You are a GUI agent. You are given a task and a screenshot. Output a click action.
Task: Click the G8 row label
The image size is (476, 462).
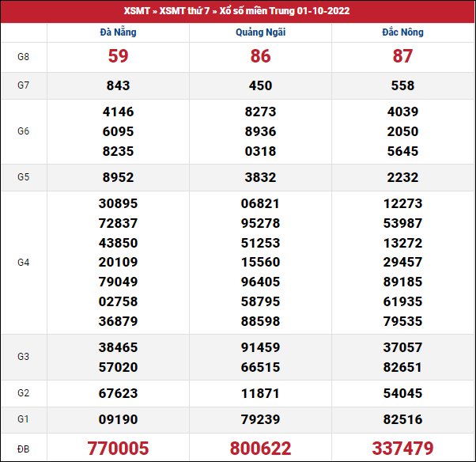click(x=24, y=57)
